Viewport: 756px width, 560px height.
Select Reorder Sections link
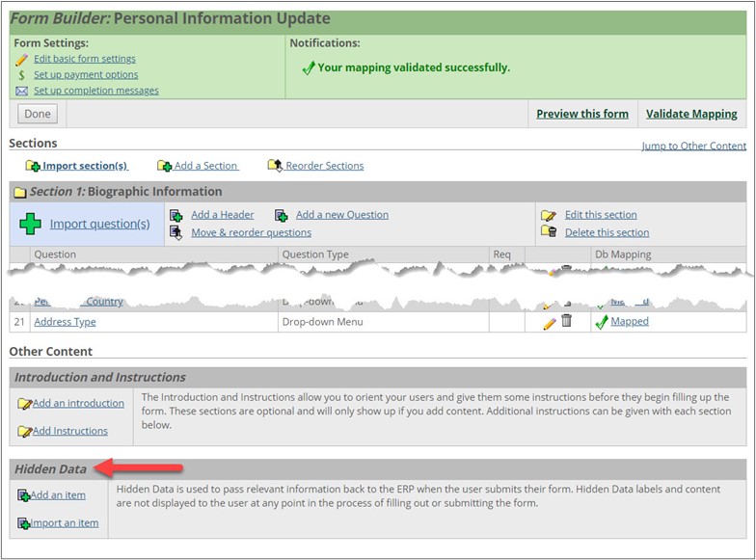tap(324, 166)
